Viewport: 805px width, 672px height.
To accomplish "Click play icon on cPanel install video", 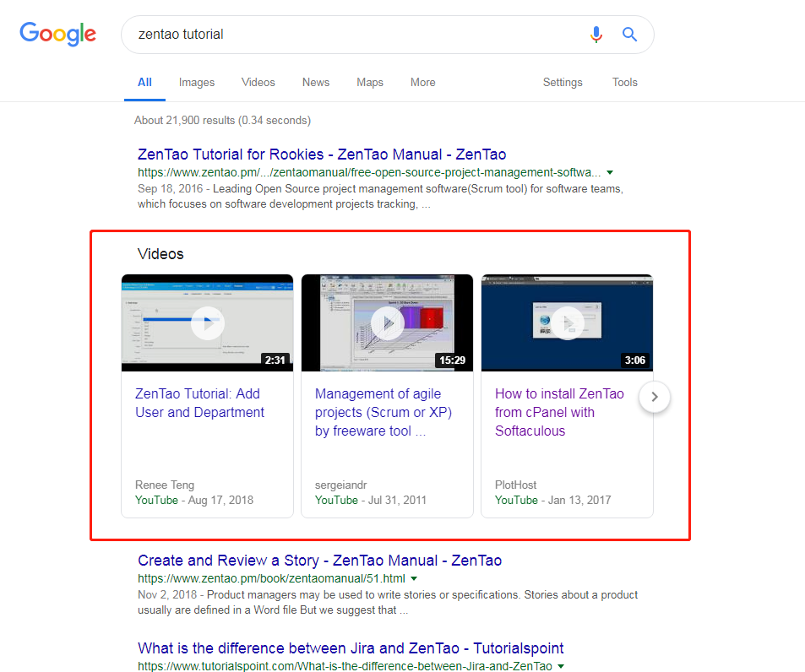I will 568,323.
